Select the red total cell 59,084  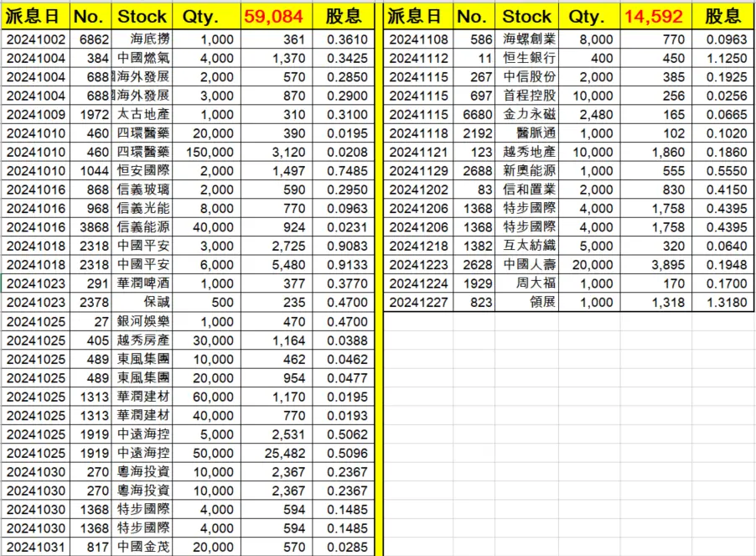277,17
